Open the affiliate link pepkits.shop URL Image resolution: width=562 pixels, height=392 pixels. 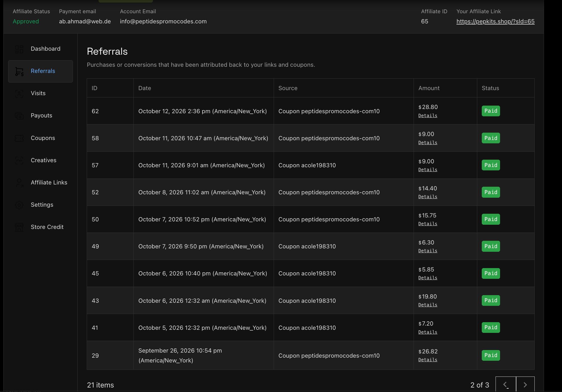click(x=496, y=21)
